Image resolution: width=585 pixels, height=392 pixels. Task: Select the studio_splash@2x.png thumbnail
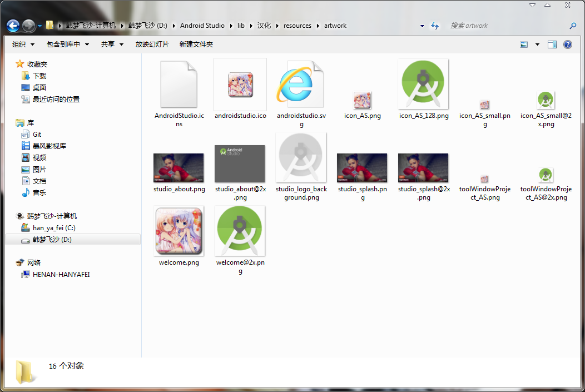point(423,167)
